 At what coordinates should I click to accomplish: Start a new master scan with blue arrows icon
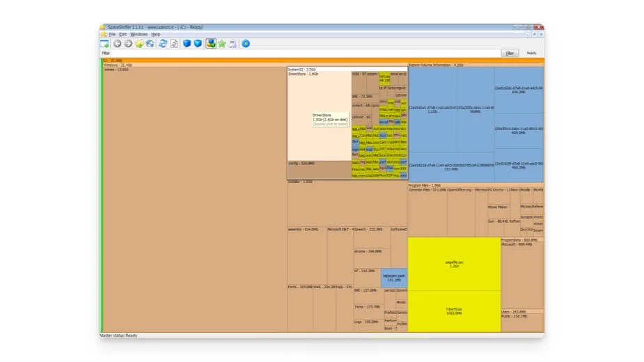(163, 44)
